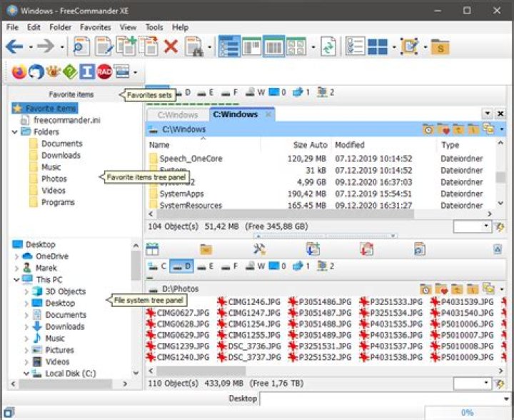The width and height of the screenshot is (514, 420).
Task: Switch to the inactive C:Windows tab
Action: click(x=178, y=115)
